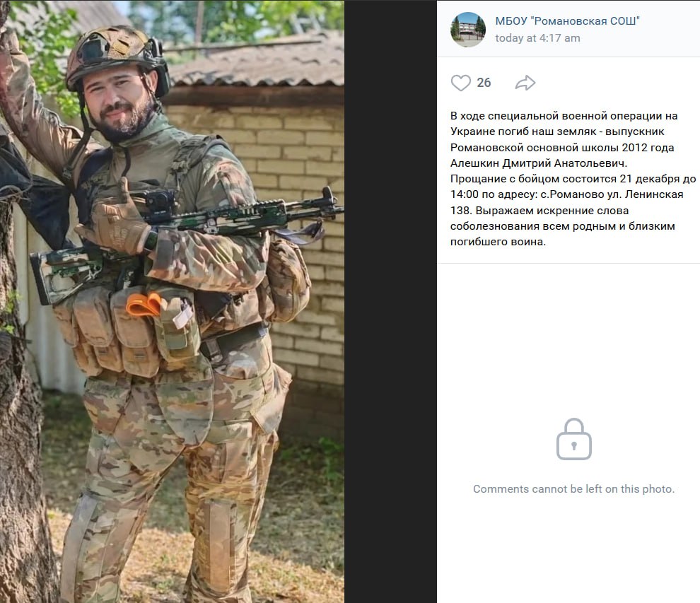Viewport: 700px width, 603px height.
Task: Click the name Алешкин Дмитрий Анатольевич in the description
Action: 539,163
